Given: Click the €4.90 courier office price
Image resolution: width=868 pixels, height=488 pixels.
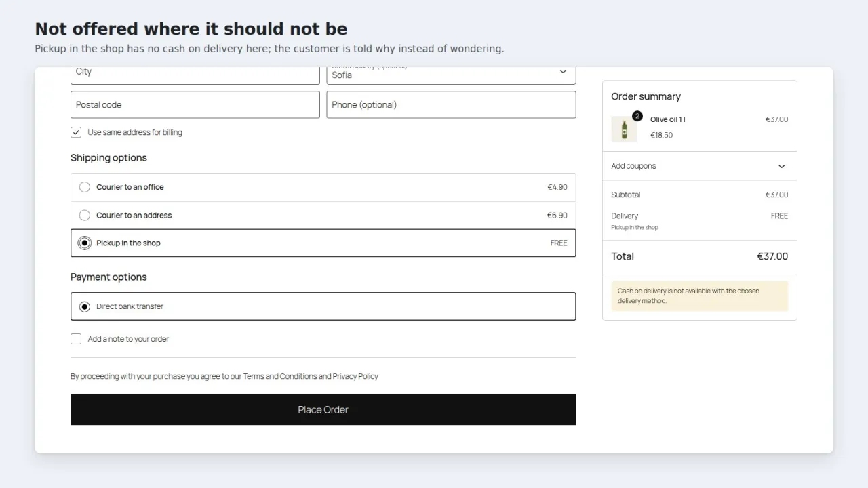Looking at the screenshot, I should pos(557,187).
